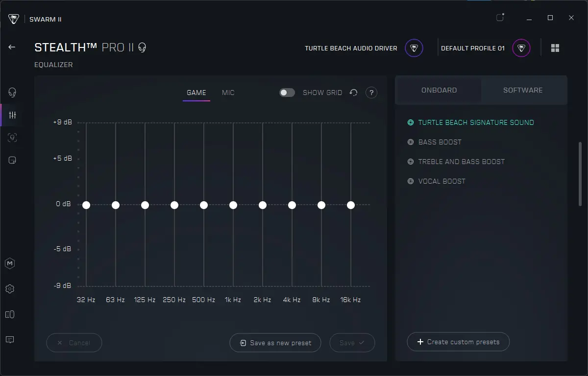Switch to the MIC equalizer tab
This screenshot has height=376, width=588.
point(228,93)
